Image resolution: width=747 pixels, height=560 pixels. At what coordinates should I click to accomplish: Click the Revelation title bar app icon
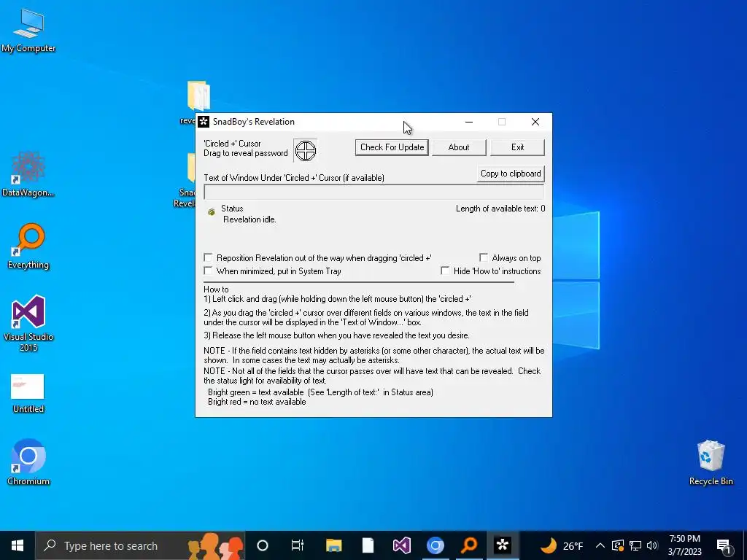click(x=204, y=122)
